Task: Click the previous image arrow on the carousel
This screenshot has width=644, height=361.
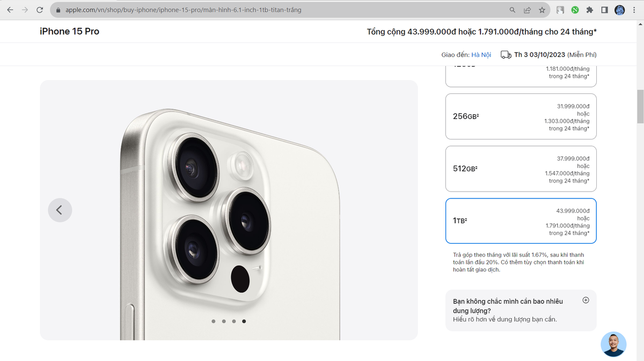Action: (60, 210)
